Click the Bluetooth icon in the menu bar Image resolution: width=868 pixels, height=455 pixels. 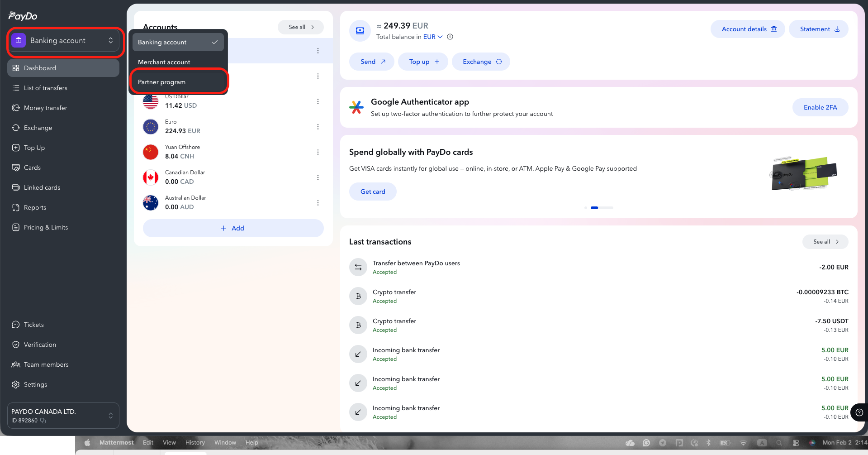tap(709, 443)
